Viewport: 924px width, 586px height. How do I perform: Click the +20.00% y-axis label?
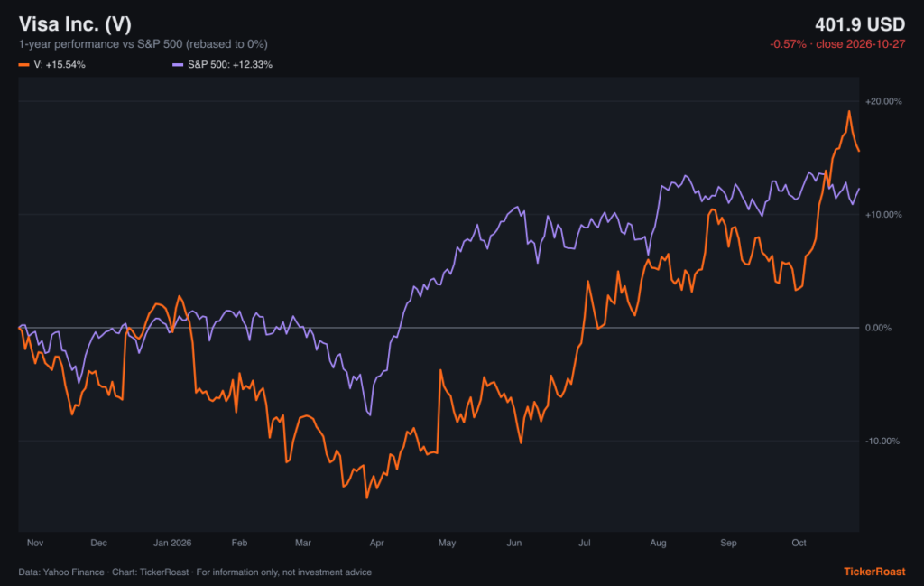click(x=883, y=101)
